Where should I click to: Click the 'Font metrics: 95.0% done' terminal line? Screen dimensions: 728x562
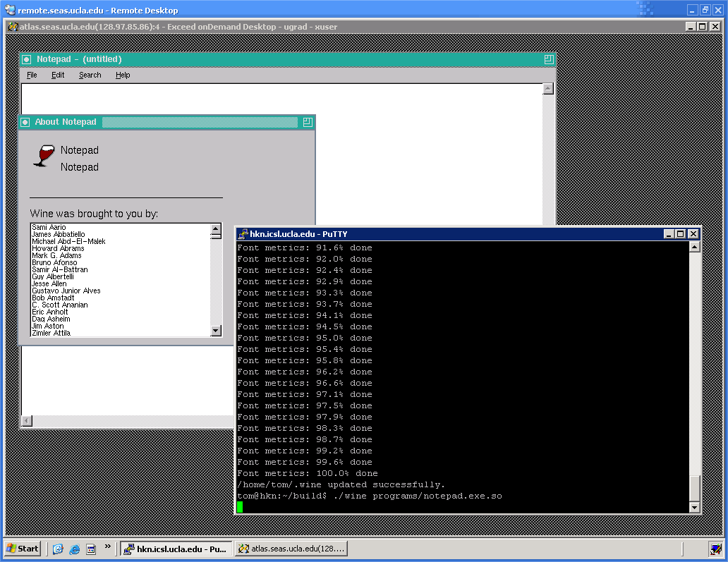click(305, 338)
